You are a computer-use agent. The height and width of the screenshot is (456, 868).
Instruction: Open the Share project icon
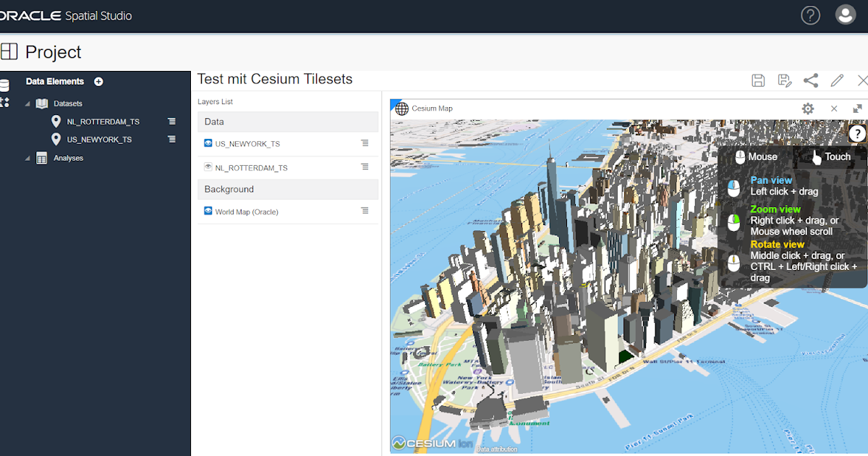tap(811, 80)
